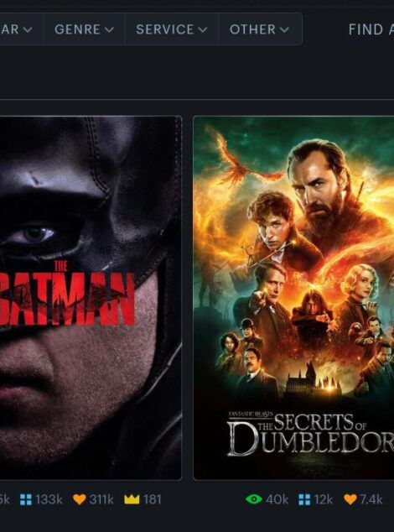Open the 12k lists count for Dumbledore

pos(323,499)
